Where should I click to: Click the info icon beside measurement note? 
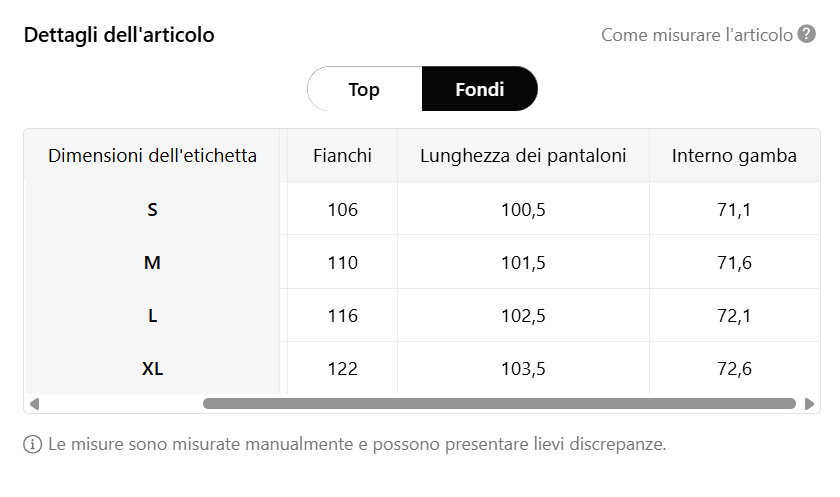(x=33, y=443)
